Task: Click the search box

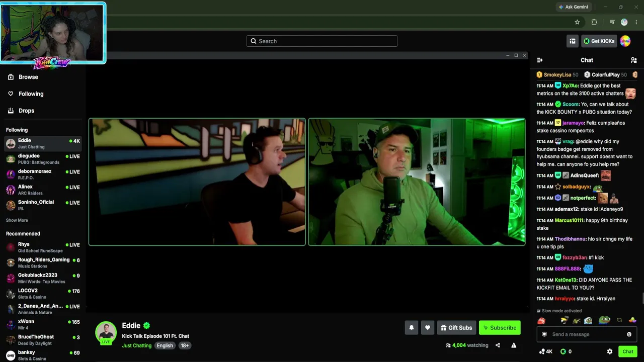Action: (x=322, y=41)
